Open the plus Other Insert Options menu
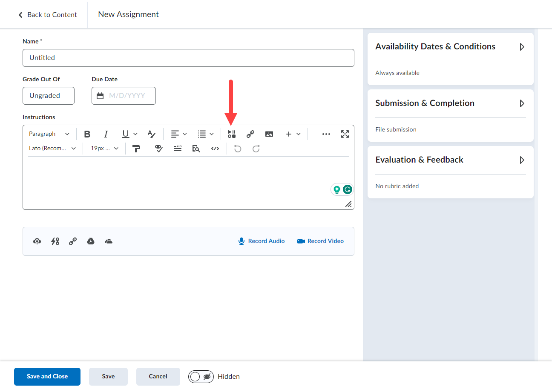This screenshot has height=392, width=552. [x=293, y=134]
